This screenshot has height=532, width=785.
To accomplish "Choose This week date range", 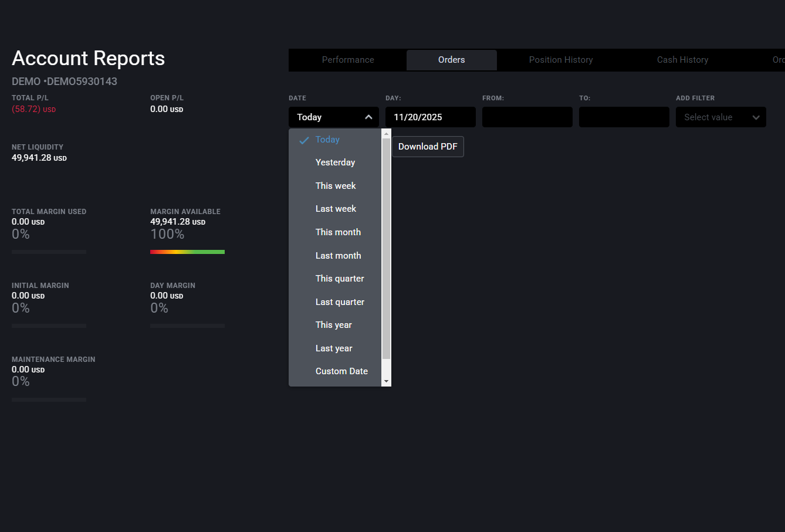I will coord(336,186).
